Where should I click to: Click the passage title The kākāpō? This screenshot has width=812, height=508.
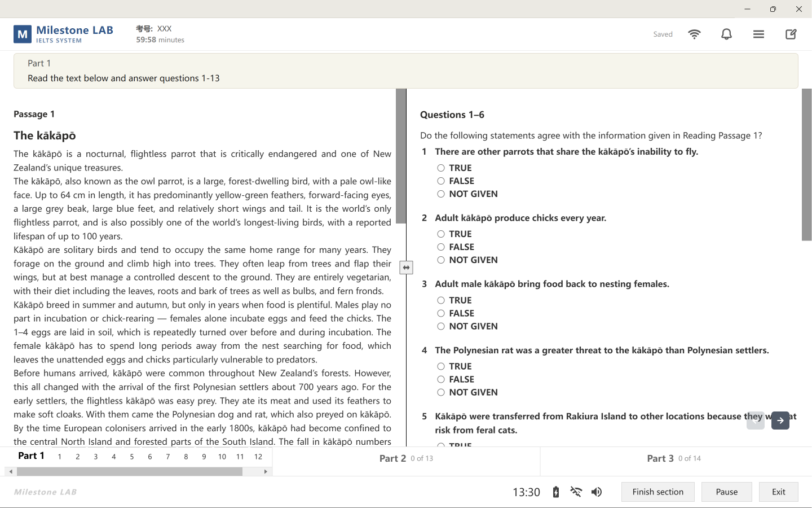point(45,135)
